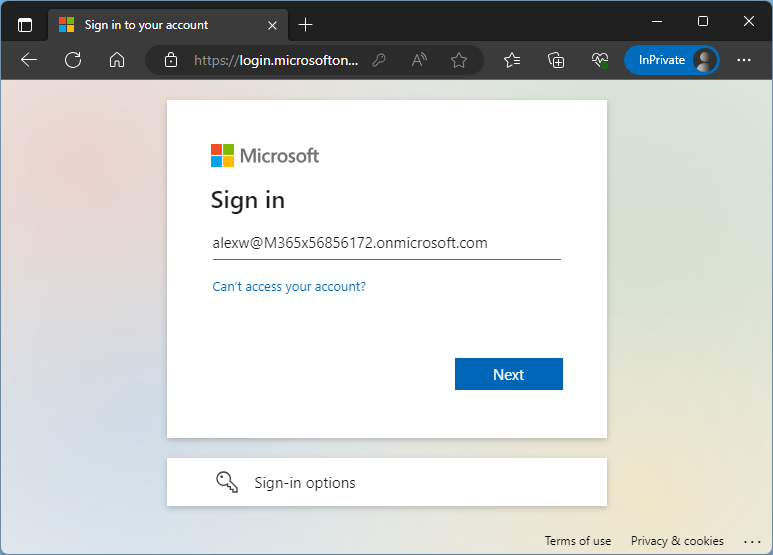Minimize the browser window
This screenshot has height=555, width=773.
click(x=657, y=21)
